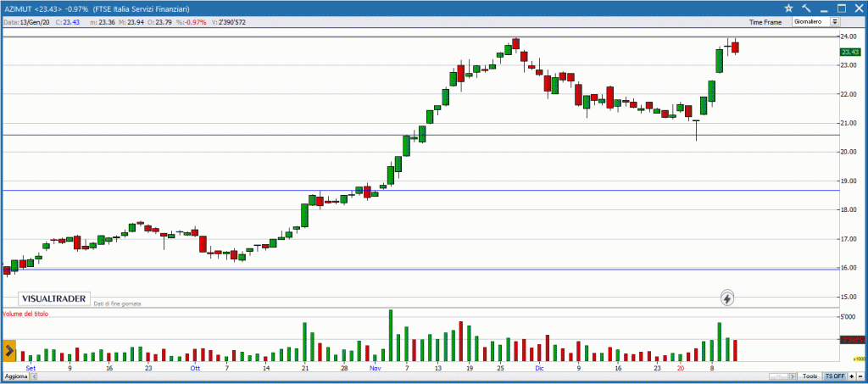Click the 19.00 price axis label
The width and height of the screenshot is (868, 384).
point(849,181)
